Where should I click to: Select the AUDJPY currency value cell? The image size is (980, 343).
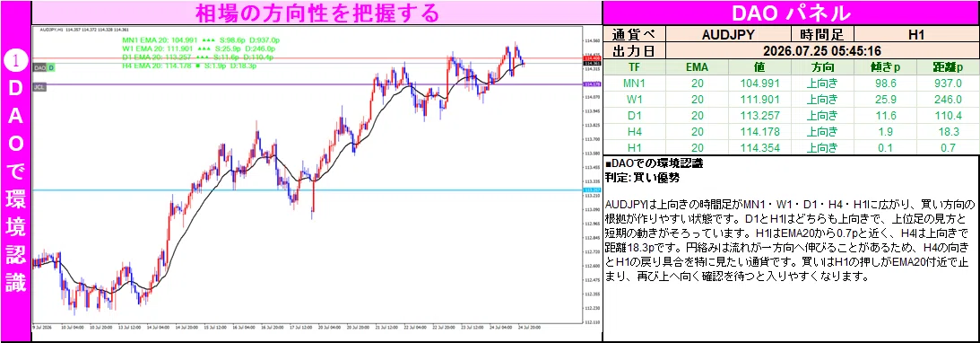pyautogui.click(x=729, y=34)
